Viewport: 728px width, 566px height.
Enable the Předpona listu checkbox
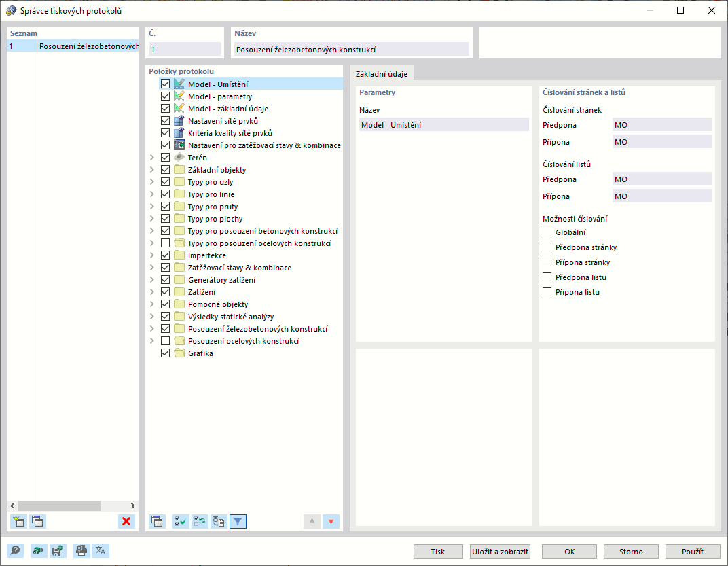547,277
